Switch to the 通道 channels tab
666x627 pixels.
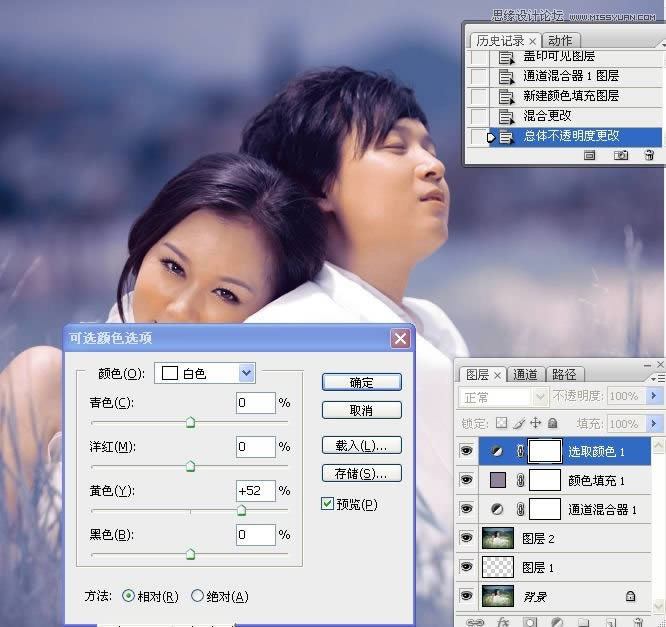tap(526, 375)
